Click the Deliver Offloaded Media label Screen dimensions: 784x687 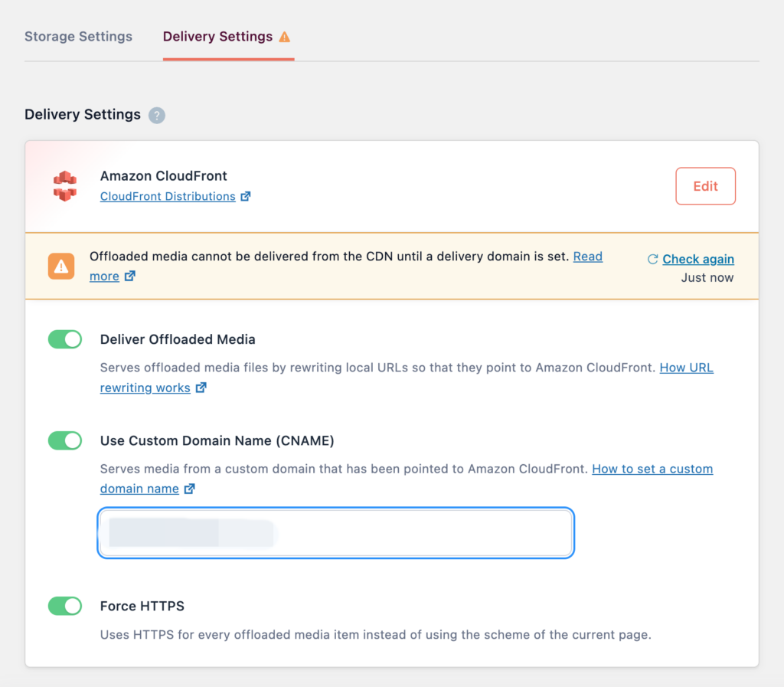pos(178,339)
